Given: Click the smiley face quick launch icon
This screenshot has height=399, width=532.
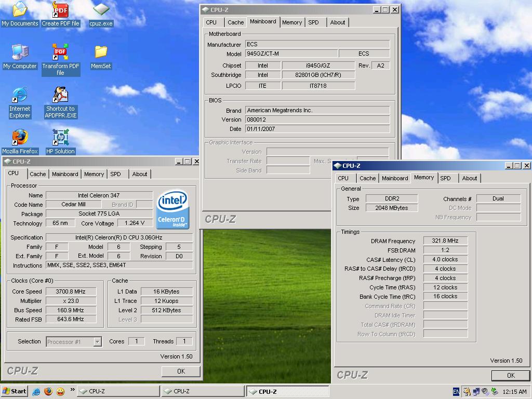Looking at the screenshot, I should pos(60,392).
